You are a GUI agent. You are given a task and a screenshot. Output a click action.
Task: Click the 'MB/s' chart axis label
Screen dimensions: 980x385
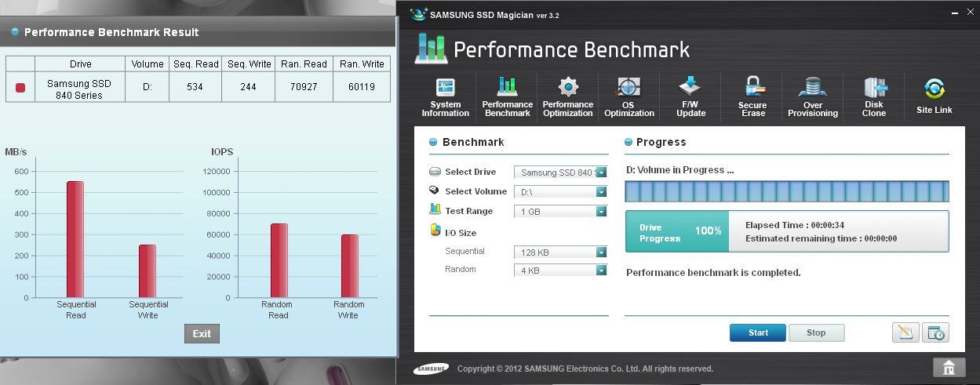(x=16, y=152)
